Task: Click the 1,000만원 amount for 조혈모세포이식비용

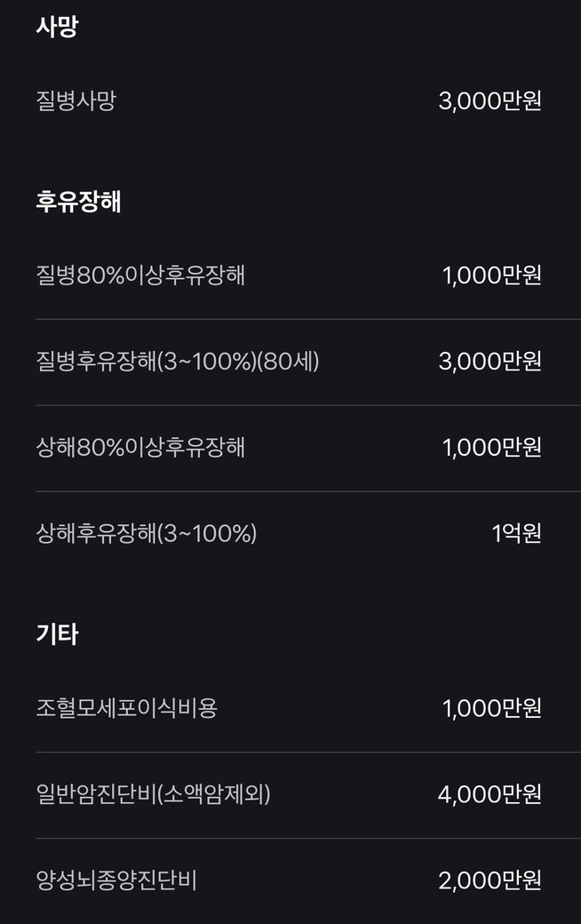Action: point(491,708)
